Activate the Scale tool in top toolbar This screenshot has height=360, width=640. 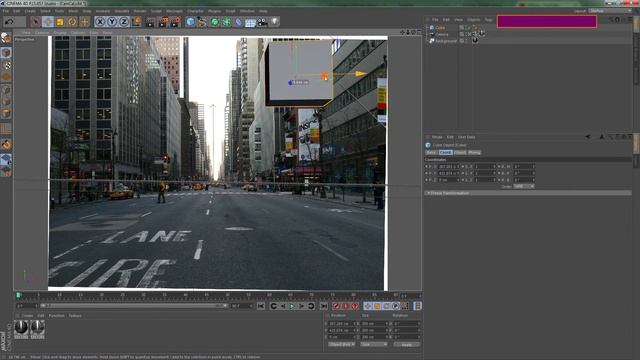point(60,22)
